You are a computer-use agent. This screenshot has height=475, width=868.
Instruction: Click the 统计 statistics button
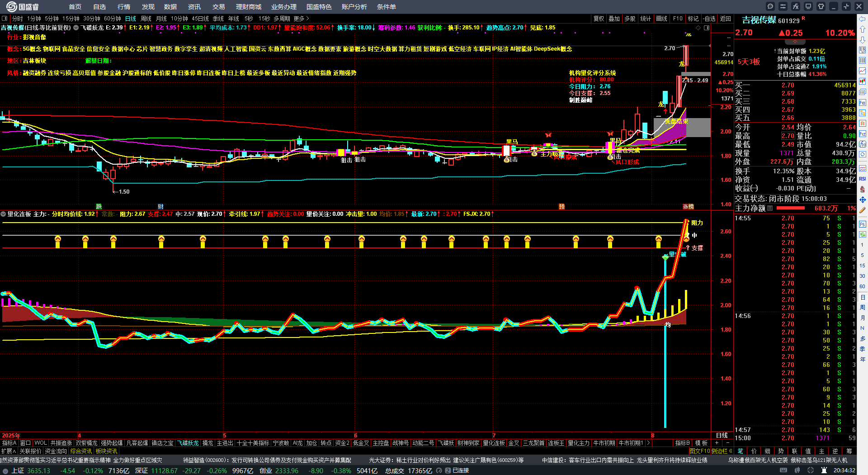(x=646, y=19)
